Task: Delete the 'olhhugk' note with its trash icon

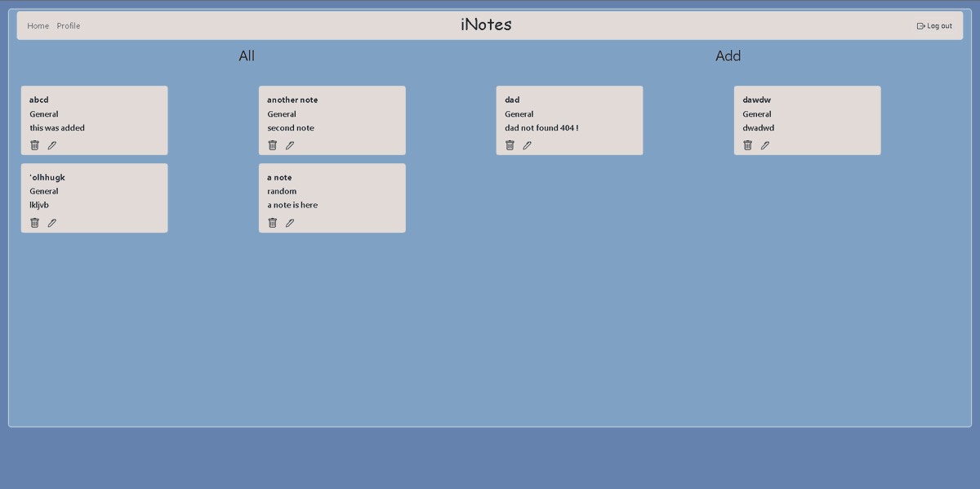Action: 34,223
